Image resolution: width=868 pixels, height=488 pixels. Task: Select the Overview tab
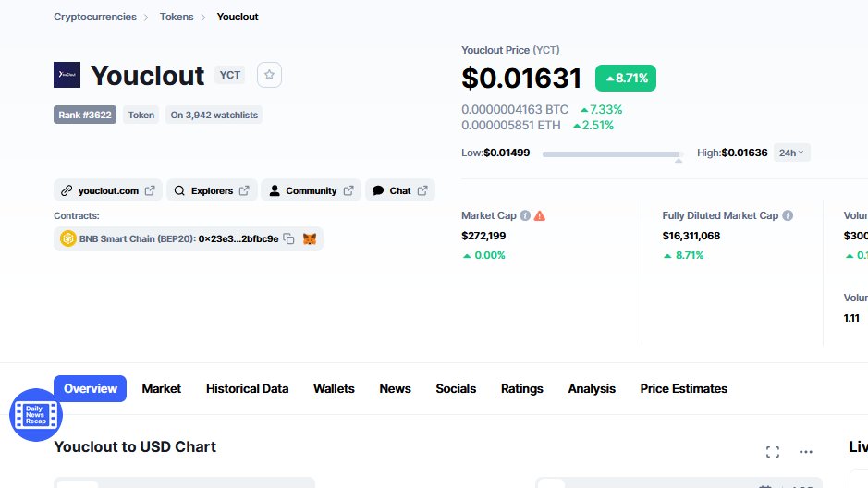click(x=91, y=388)
